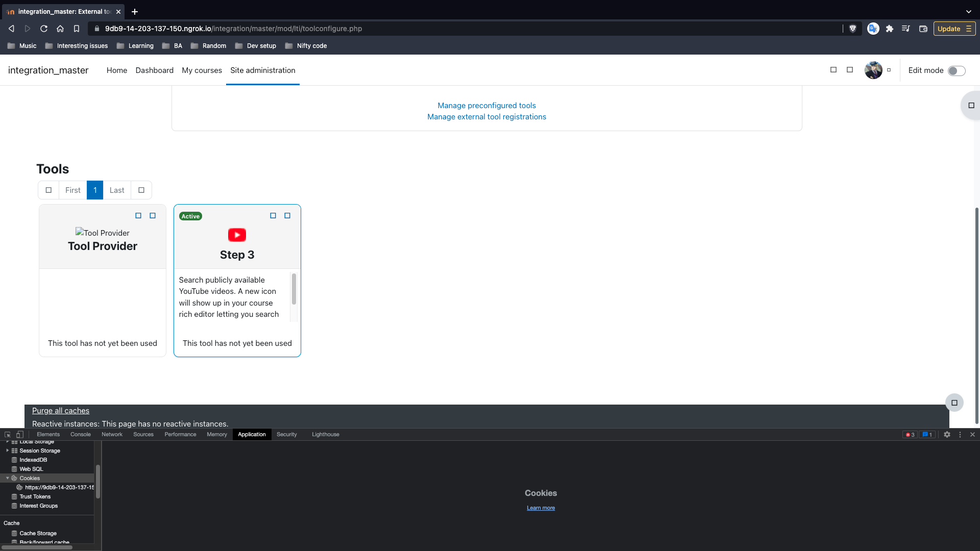The image size is (980, 551).
Task: Switch to the Lighthouse DevTools tab
Action: [326, 435]
